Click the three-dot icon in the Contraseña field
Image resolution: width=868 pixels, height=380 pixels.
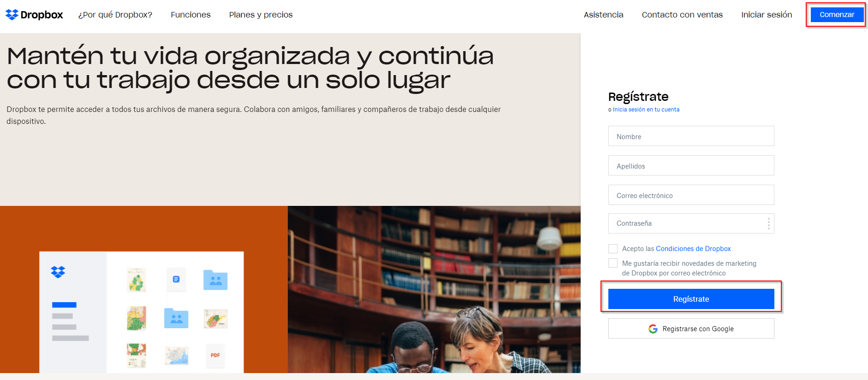768,223
